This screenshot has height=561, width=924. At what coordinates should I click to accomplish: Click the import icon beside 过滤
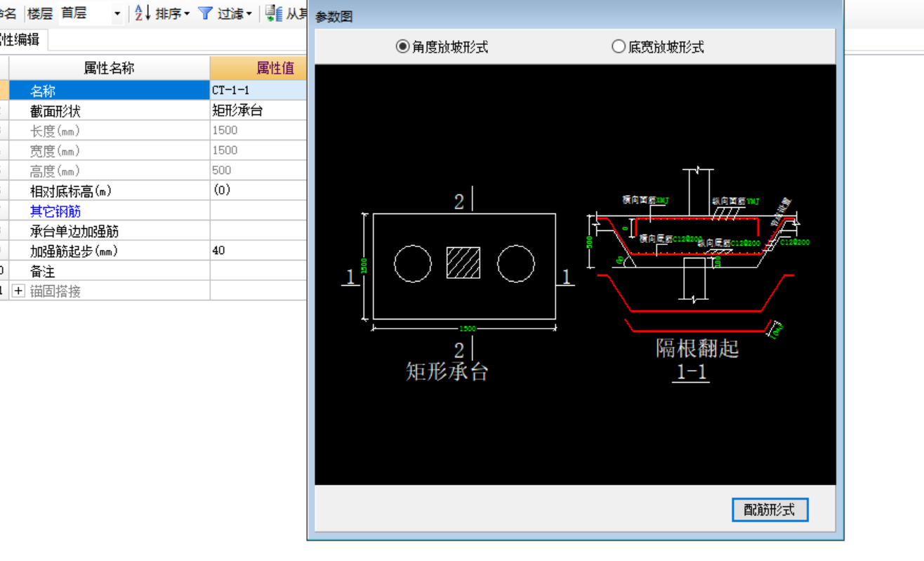coord(274,13)
